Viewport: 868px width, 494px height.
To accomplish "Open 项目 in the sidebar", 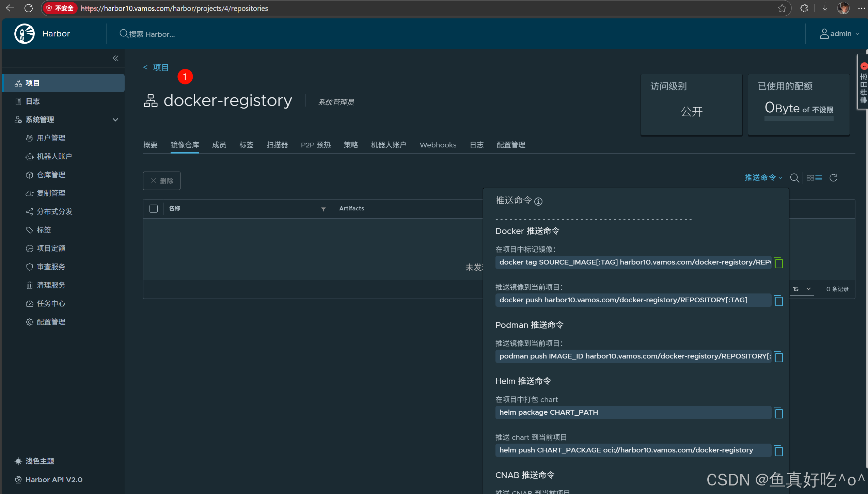I will (63, 83).
